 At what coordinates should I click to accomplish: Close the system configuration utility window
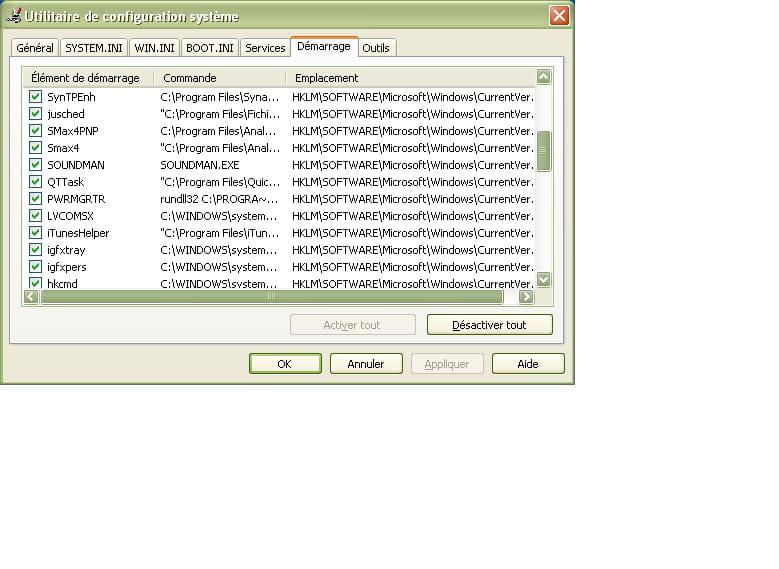click(559, 15)
